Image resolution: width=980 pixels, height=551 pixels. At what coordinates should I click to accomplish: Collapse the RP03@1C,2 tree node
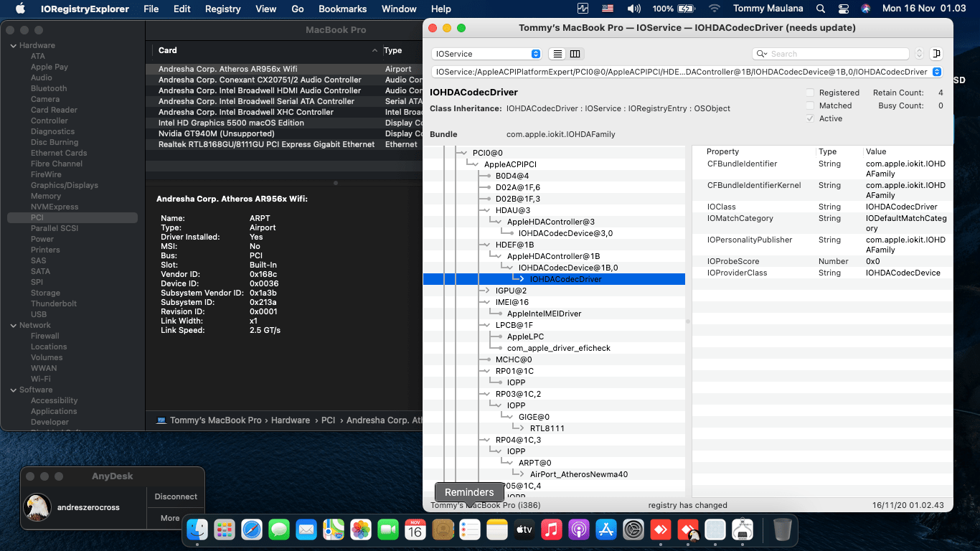[487, 394]
